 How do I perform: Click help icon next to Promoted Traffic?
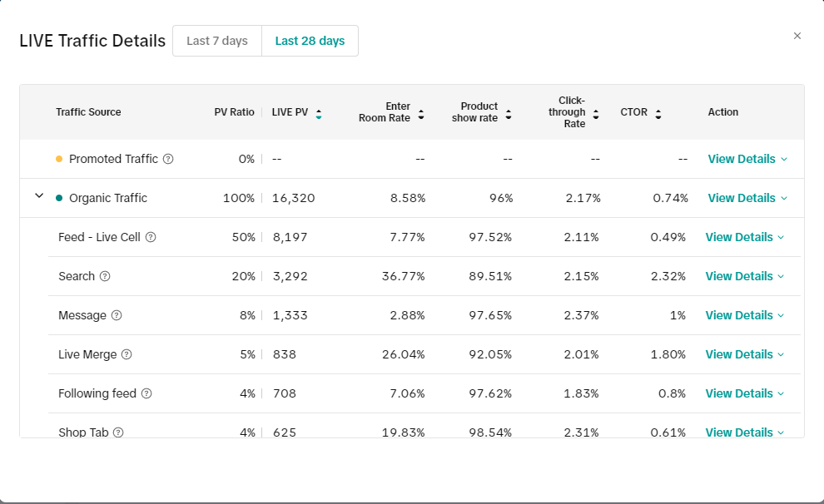(168, 159)
